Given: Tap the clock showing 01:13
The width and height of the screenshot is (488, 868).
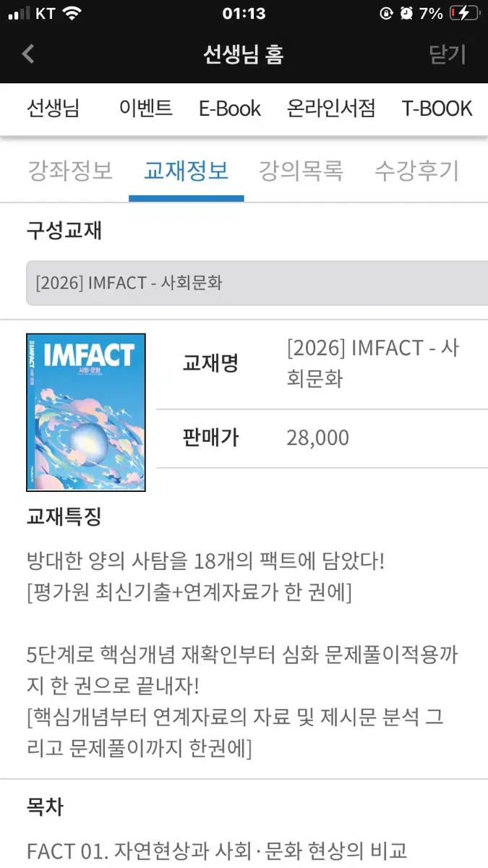Looking at the screenshot, I should 244,12.
